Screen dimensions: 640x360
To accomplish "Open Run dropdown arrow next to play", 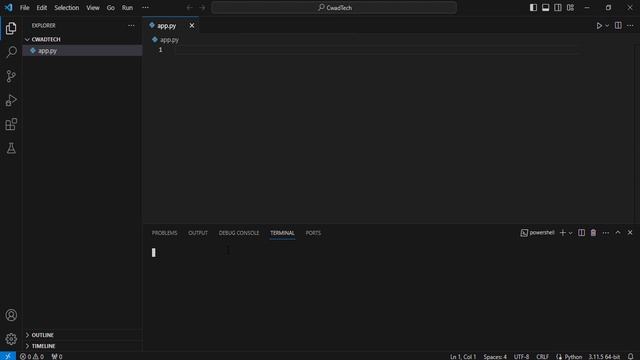I will (x=607, y=26).
